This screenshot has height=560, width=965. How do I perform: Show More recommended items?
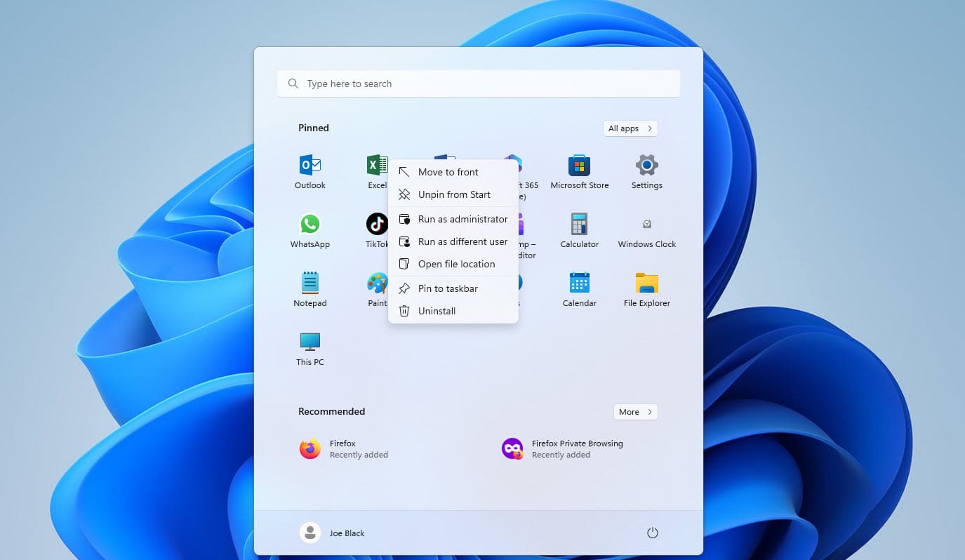point(636,412)
